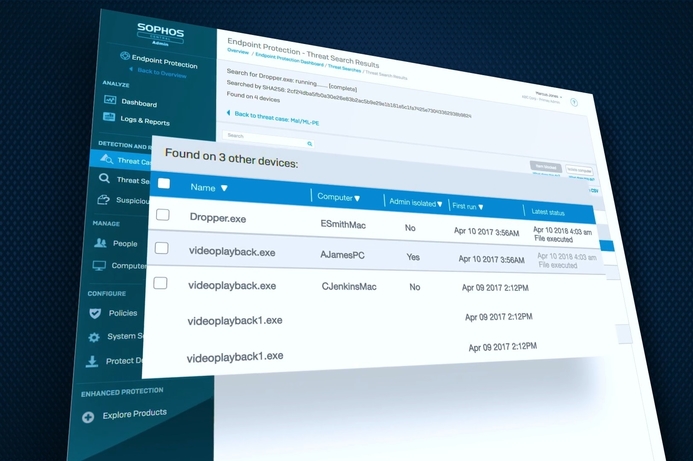Click the Computers monitor icon in sidebar

point(99,266)
